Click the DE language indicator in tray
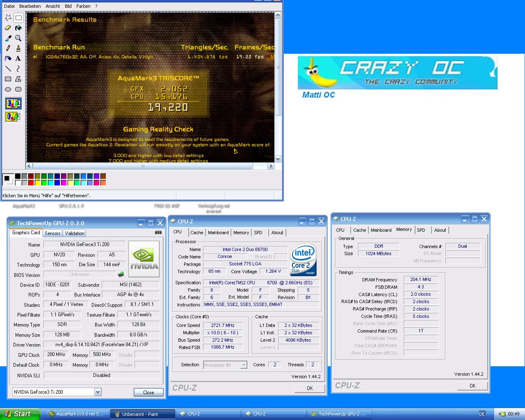This screenshot has width=525, height=420. (482, 414)
